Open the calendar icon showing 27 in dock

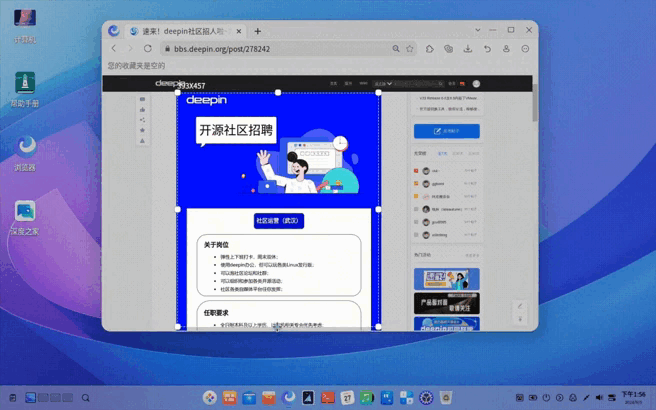click(x=347, y=397)
